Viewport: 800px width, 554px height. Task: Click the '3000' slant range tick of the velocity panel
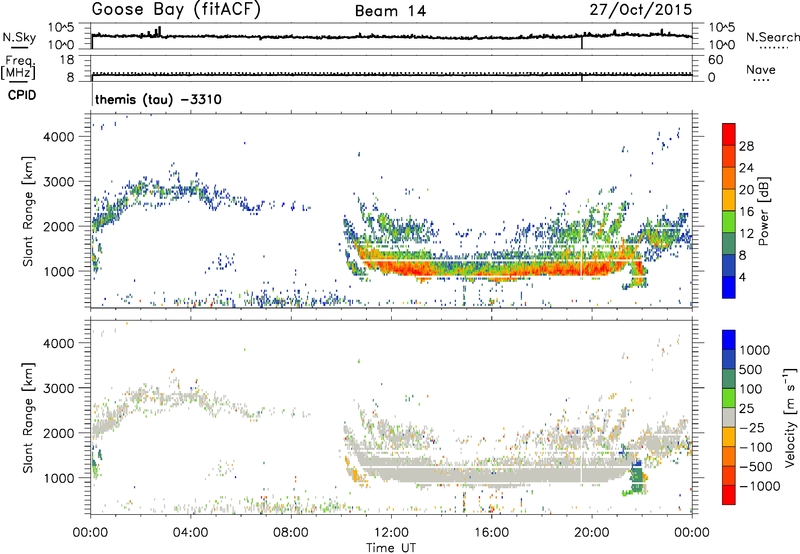[x=59, y=388]
